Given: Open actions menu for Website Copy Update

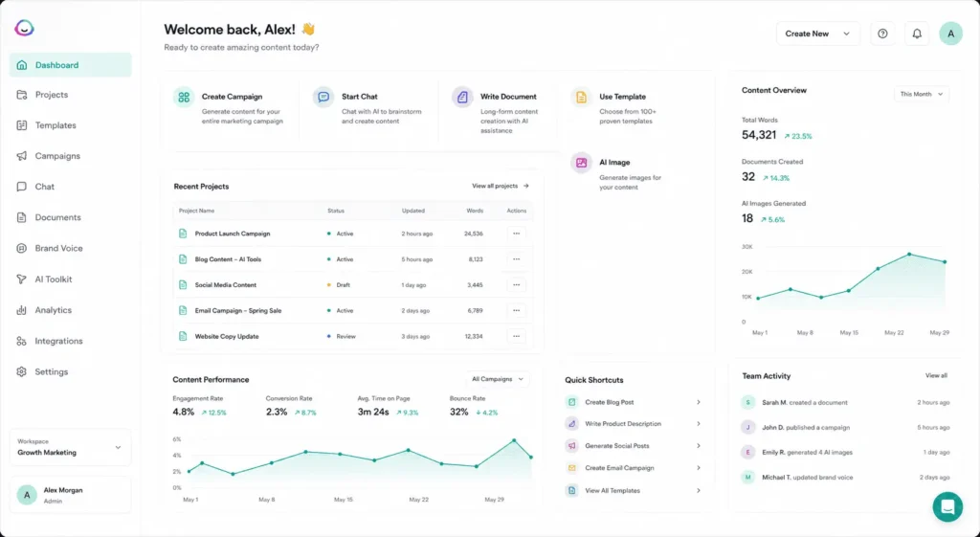Looking at the screenshot, I should (516, 336).
